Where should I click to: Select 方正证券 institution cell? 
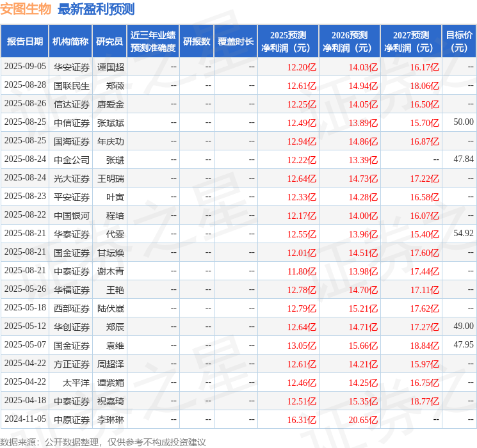[72, 364]
